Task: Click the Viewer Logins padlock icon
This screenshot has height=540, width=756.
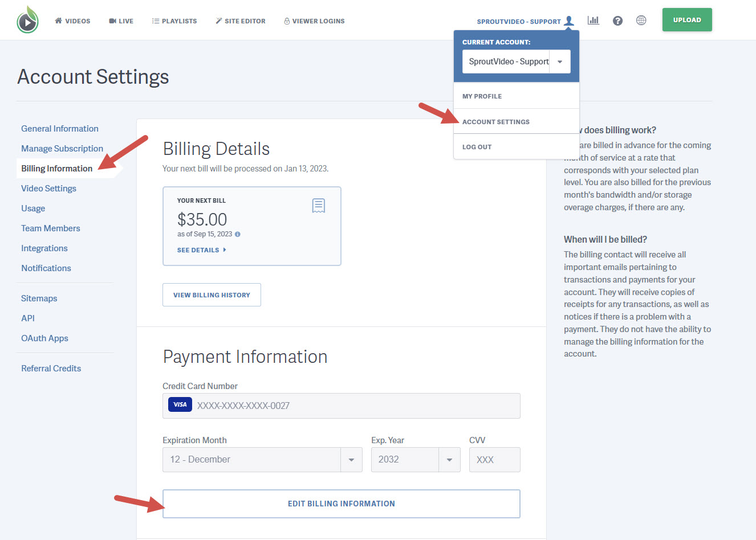Action: pos(286,21)
